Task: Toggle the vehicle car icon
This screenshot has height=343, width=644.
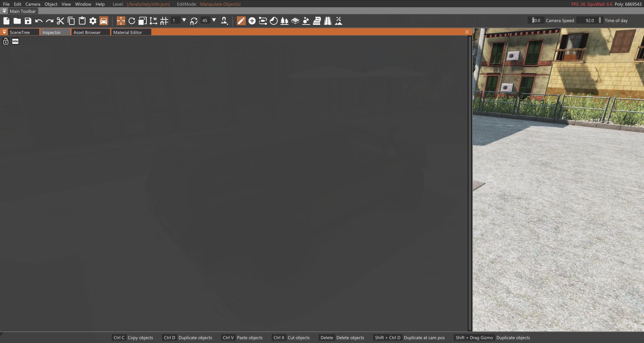Action: pyautogui.click(x=104, y=21)
